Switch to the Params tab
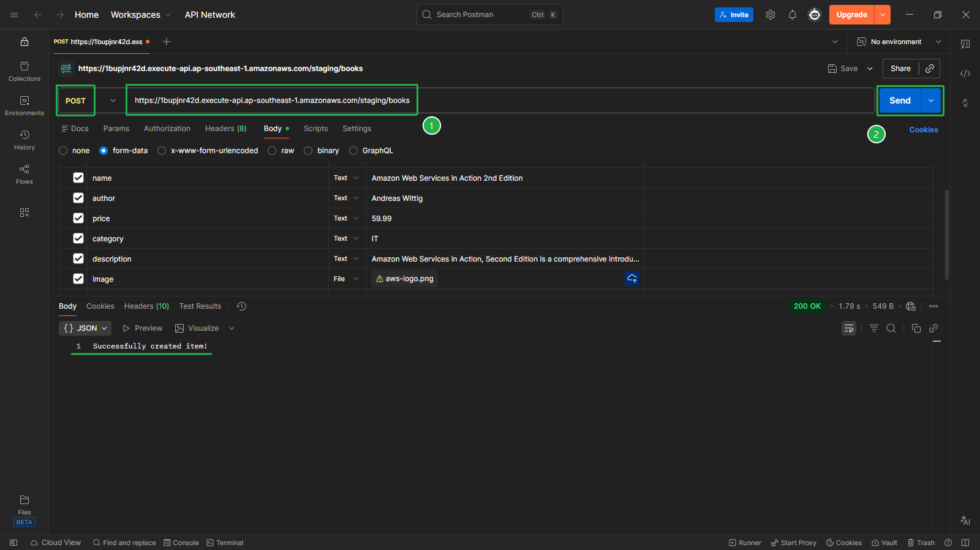The height and width of the screenshot is (550, 980). pyautogui.click(x=116, y=129)
